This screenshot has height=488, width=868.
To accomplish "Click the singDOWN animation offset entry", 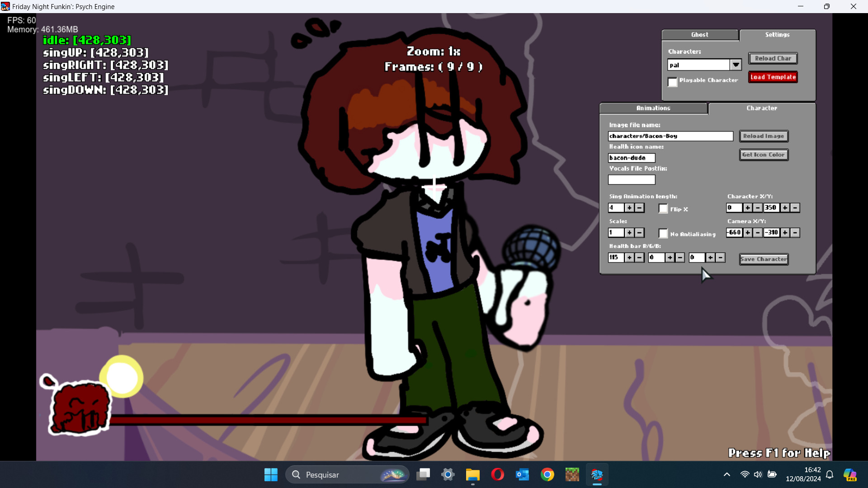I will click(106, 90).
